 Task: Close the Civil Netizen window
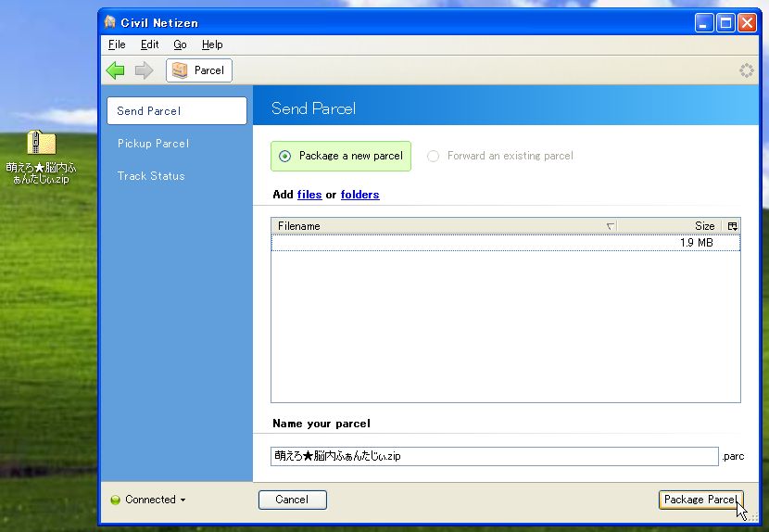click(x=747, y=22)
